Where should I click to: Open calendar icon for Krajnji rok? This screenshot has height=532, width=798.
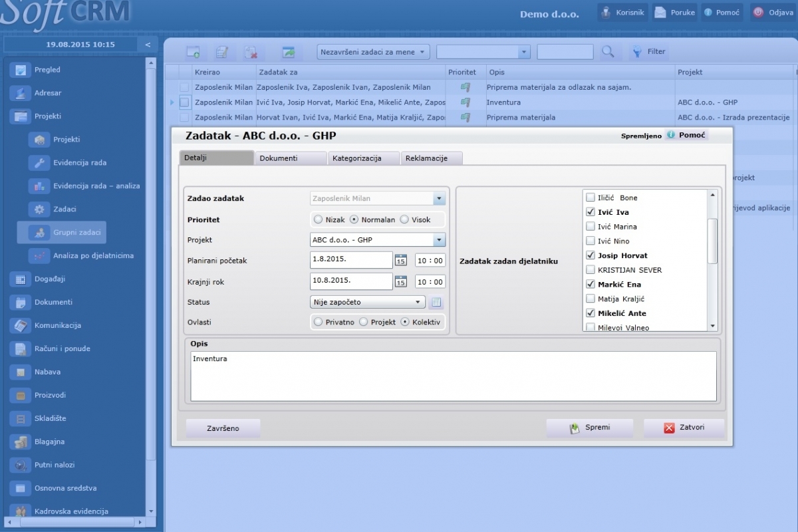401,281
